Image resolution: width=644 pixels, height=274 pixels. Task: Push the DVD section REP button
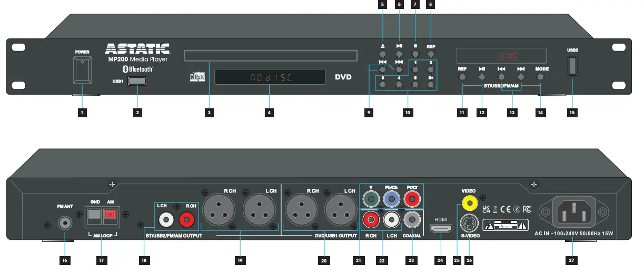pyautogui.click(x=431, y=54)
